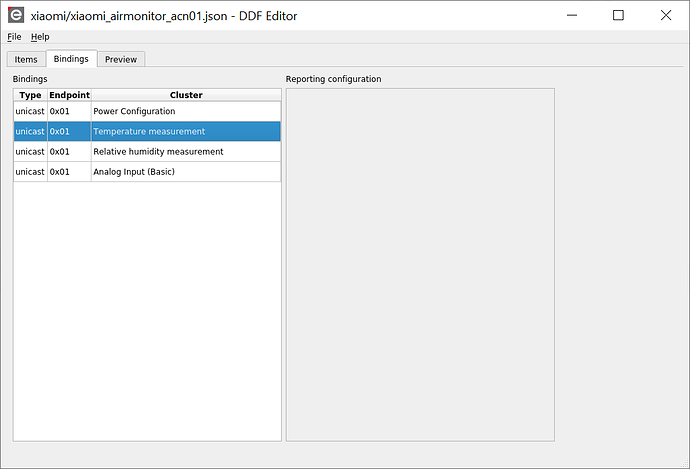Viewport: 690px width, 469px height.
Task: Click the 0x01 endpoint cell of Power Configuration
Action: [x=69, y=111]
